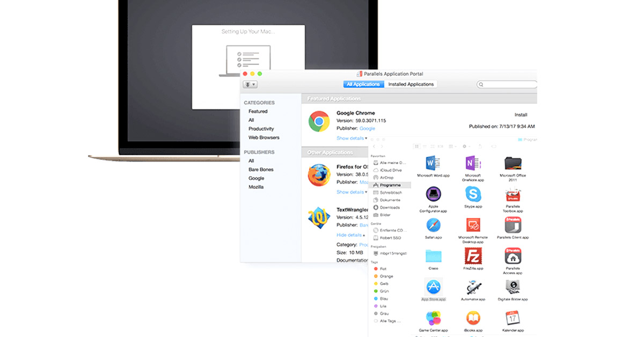Viewport: 644px width, 337px height.
Task: Click the TextWrangler application icon
Action: click(x=319, y=217)
